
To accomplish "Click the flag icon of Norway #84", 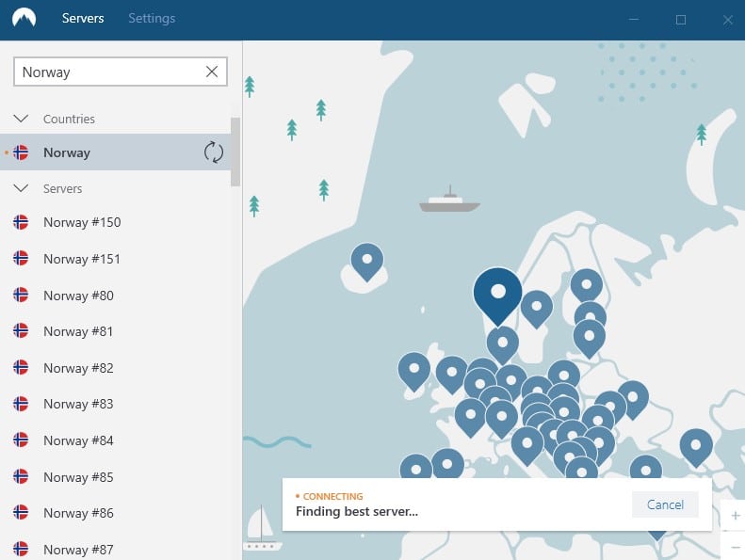I will pyautogui.click(x=21, y=440).
